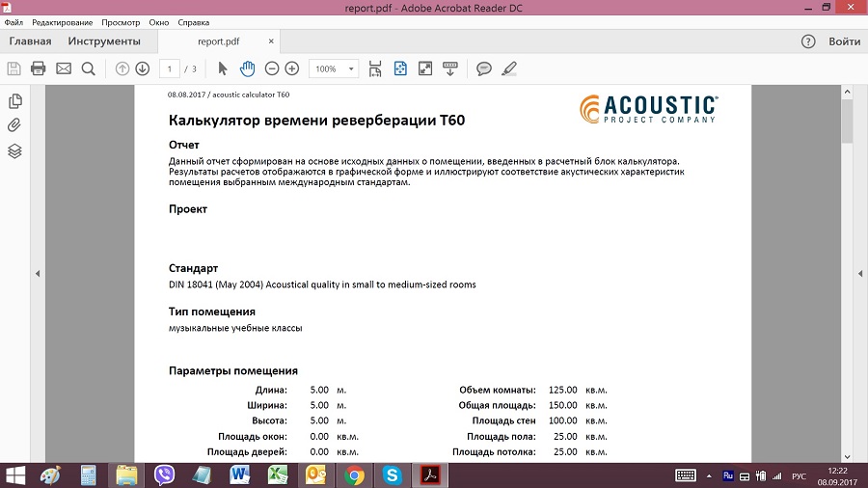The width and height of the screenshot is (868, 488).
Task: Select the Hand pan tool
Action: coord(247,68)
